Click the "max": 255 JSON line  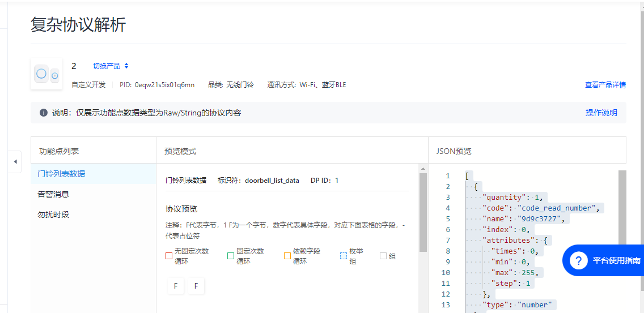pyautogui.click(x=515, y=272)
